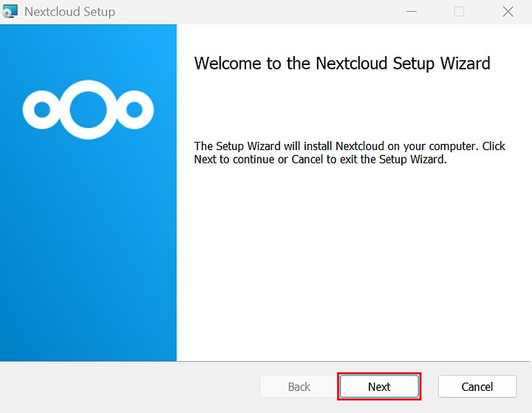532x413 pixels.
Task: Click the blue banner area above the logo
Action: coord(88,52)
